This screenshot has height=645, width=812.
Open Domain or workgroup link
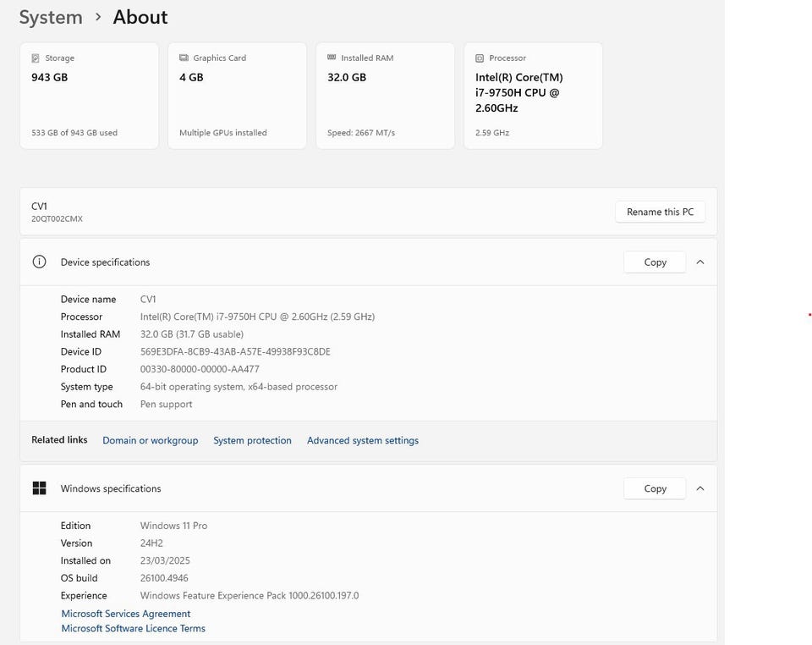150,440
